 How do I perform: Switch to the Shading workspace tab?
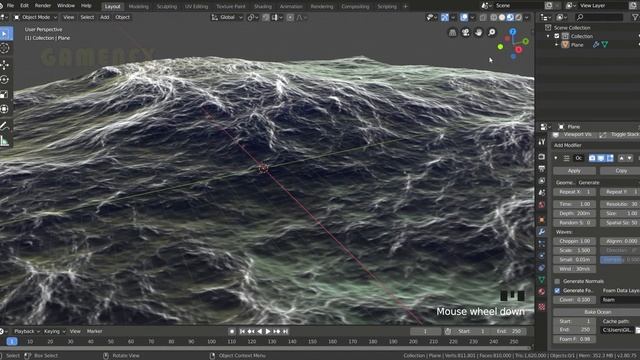click(263, 7)
